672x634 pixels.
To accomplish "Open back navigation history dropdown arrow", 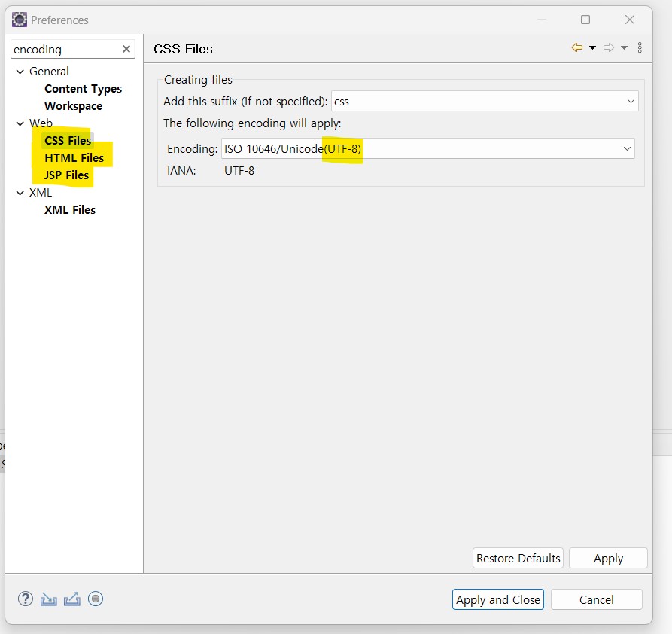I will (592, 47).
